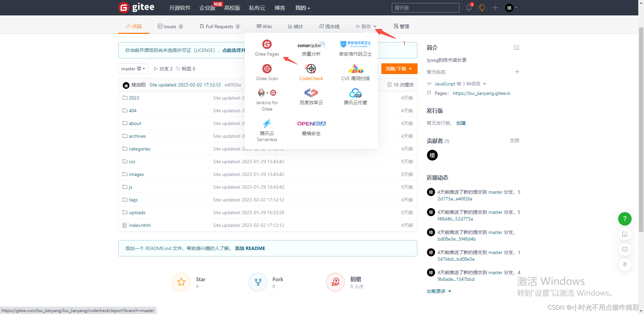This screenshot has width=644, height=314.
Task: Open the 统计 statistics tab
Action: [x=295, y=26]
